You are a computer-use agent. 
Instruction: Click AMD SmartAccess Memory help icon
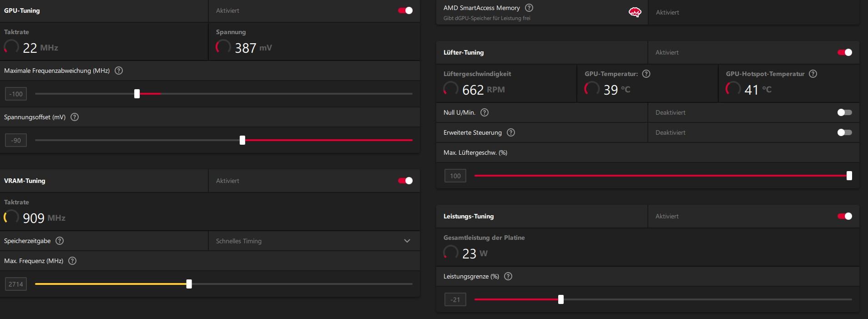point(529,8)
